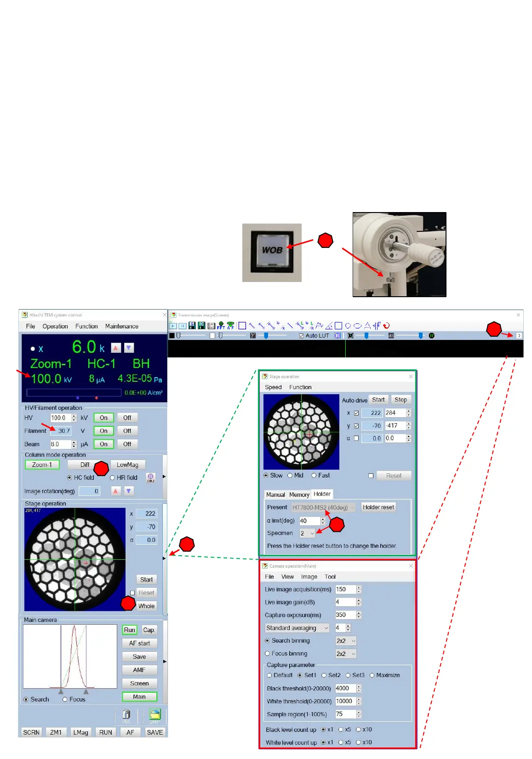The height and width of the screenshot is (759, 532).
Task: Adjust the contrast blue slider thumb
Action: point(366,335)
